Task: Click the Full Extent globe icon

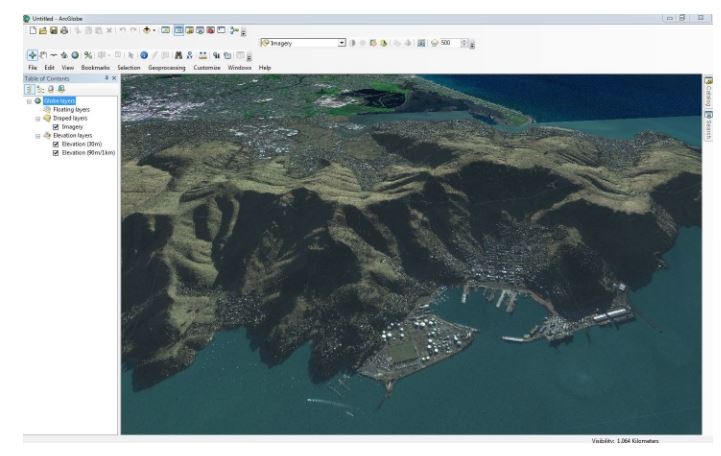Action: (x=74, y=55)
